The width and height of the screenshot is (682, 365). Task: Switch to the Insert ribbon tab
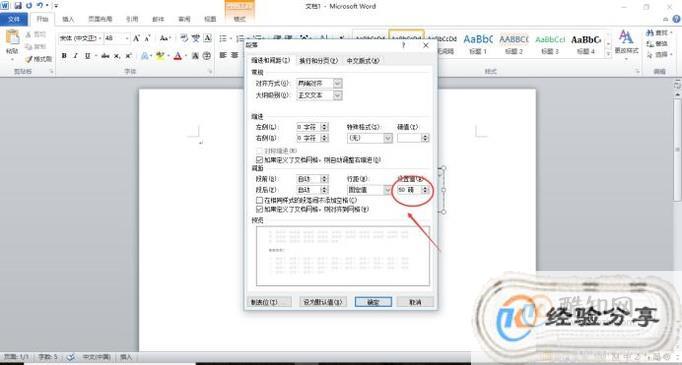68,19
